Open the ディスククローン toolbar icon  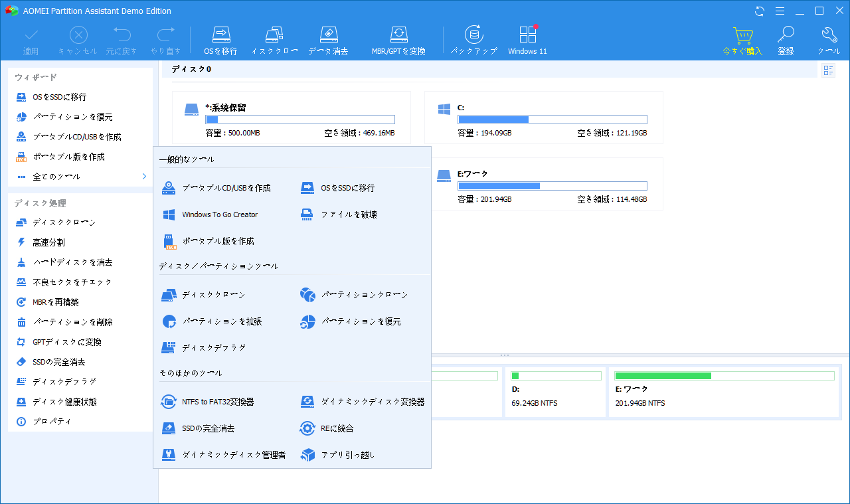[x=274, y=41]
